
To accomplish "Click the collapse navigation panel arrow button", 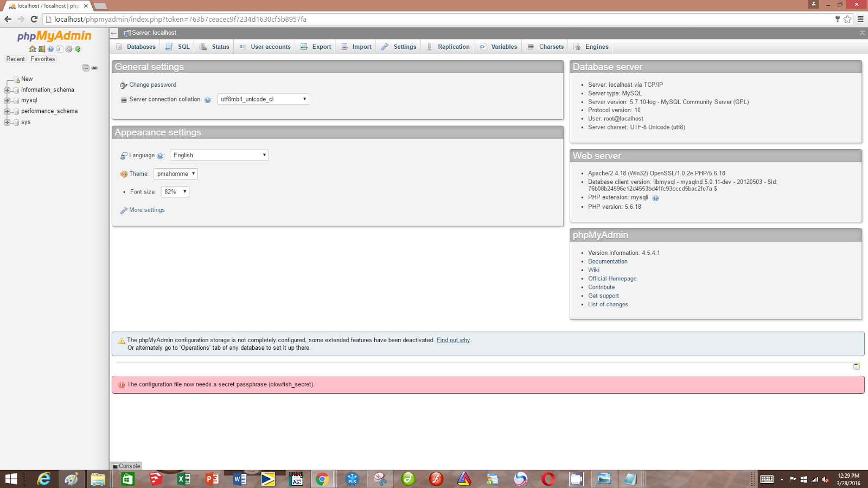I will (x=114, y=33).
